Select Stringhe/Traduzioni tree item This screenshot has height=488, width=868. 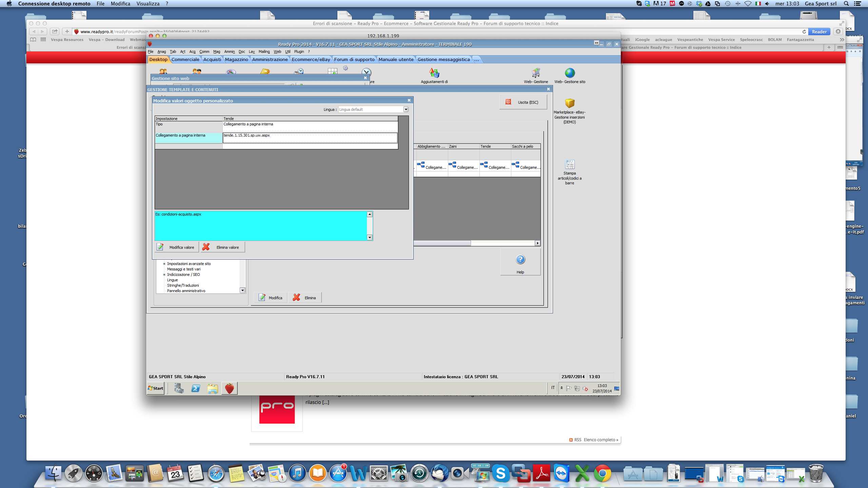coord(183,285)
